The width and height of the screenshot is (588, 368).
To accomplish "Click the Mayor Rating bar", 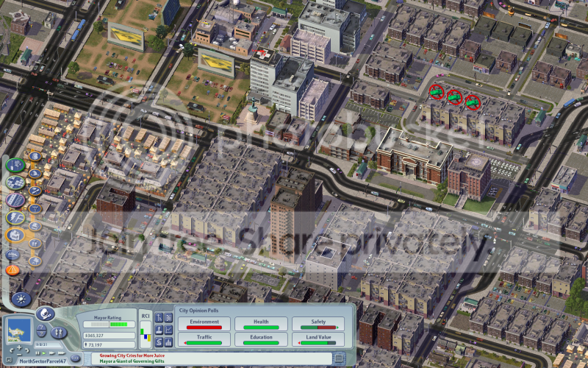I will 109,325.
